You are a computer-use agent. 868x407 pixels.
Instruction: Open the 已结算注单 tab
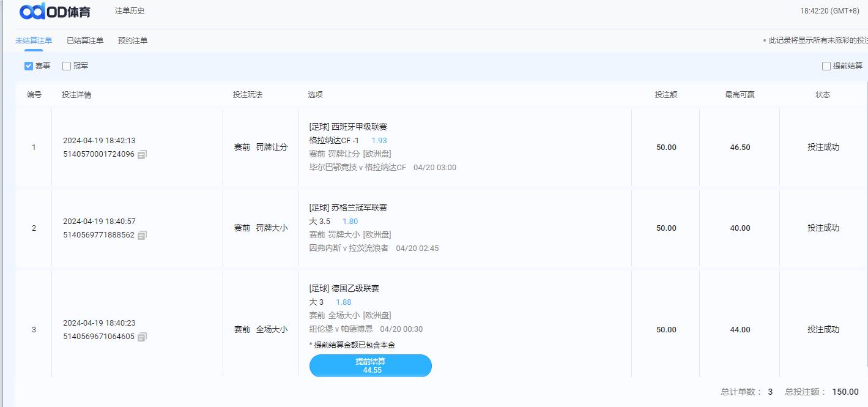[85, 41]
